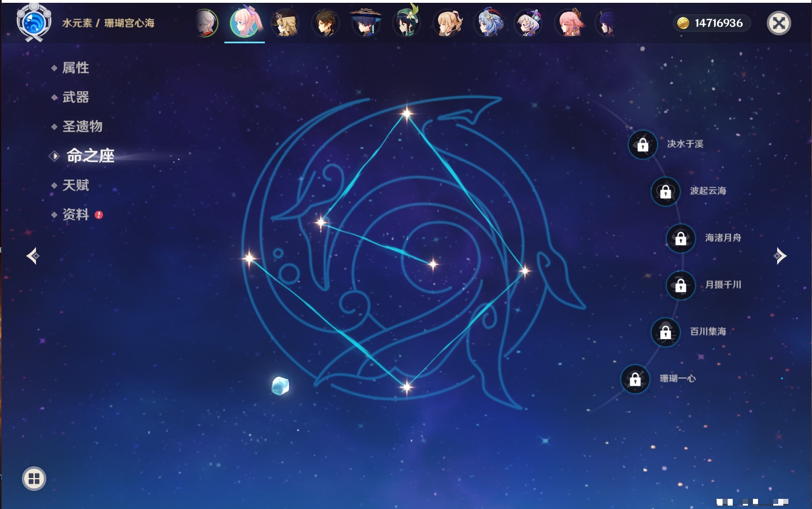Go to the next character arrow
The image size is (812, 509).
click(x=780, y=256)
